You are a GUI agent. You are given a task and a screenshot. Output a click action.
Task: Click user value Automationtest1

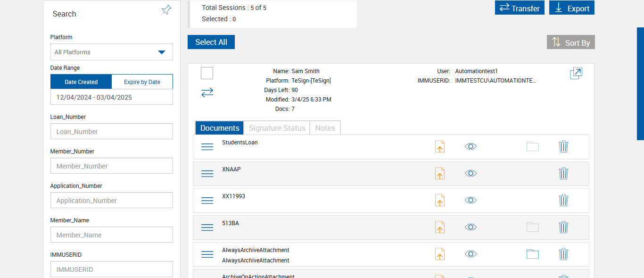[476, 71]
